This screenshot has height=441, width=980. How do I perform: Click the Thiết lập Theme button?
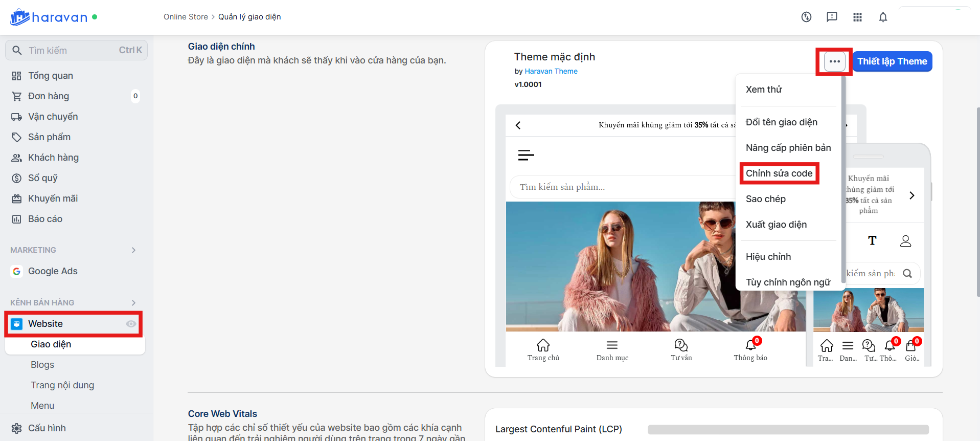[892, 61]
